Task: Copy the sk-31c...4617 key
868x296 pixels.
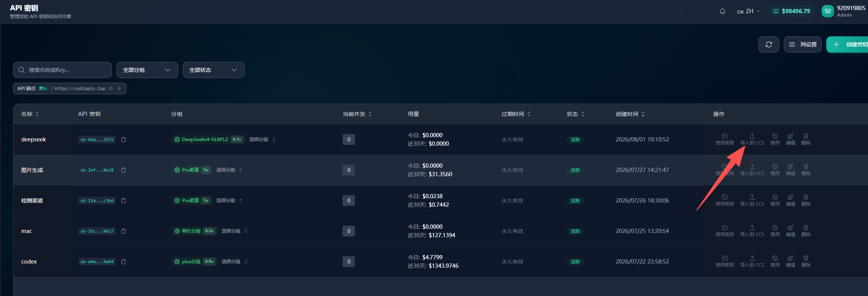Action: point(123,231)
